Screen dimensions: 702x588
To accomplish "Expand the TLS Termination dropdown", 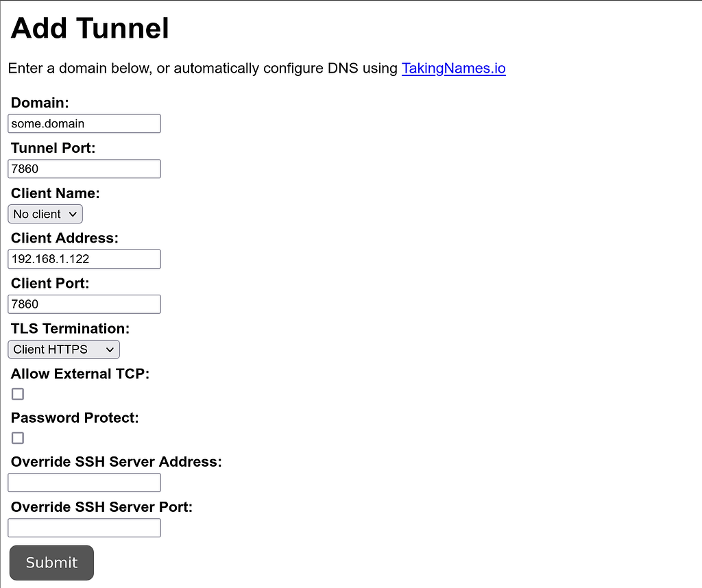I will (64, 350).
